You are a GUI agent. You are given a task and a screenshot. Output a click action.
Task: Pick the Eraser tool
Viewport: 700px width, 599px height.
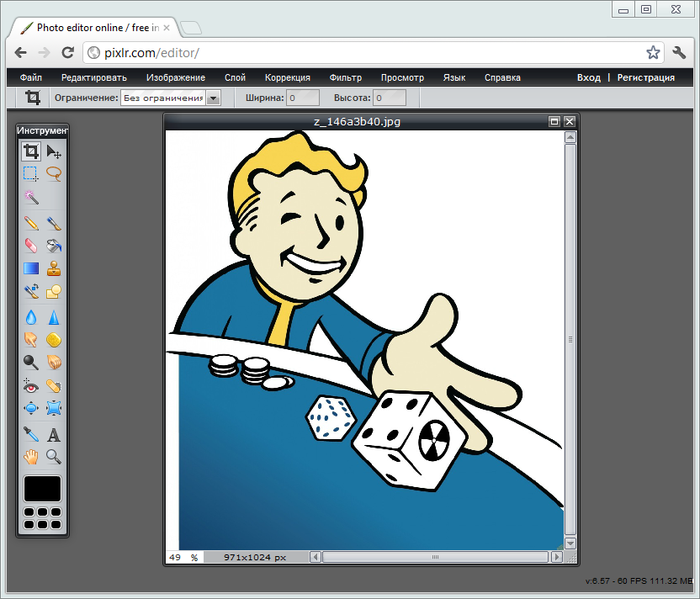pos(31,246)
